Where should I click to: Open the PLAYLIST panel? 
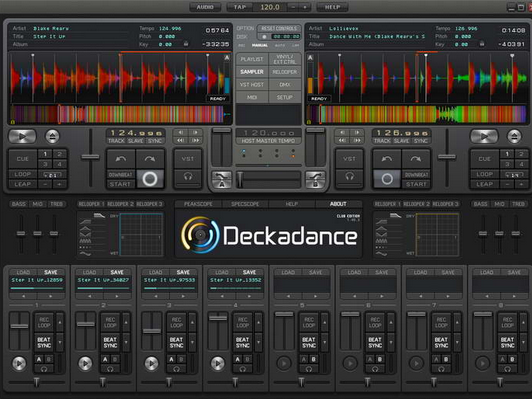(252, 59)
